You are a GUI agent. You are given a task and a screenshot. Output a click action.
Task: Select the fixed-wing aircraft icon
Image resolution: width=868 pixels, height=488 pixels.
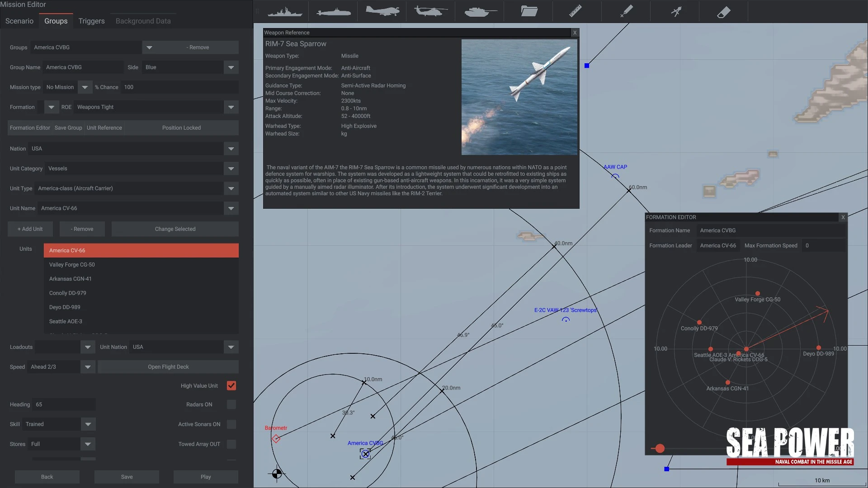(382, 11)
